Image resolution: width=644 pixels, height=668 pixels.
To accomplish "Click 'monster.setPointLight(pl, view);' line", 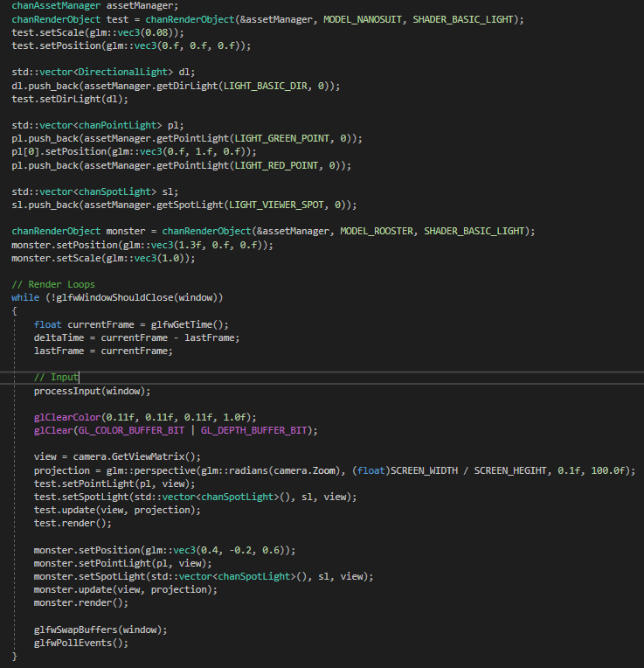I will point(123,564).
